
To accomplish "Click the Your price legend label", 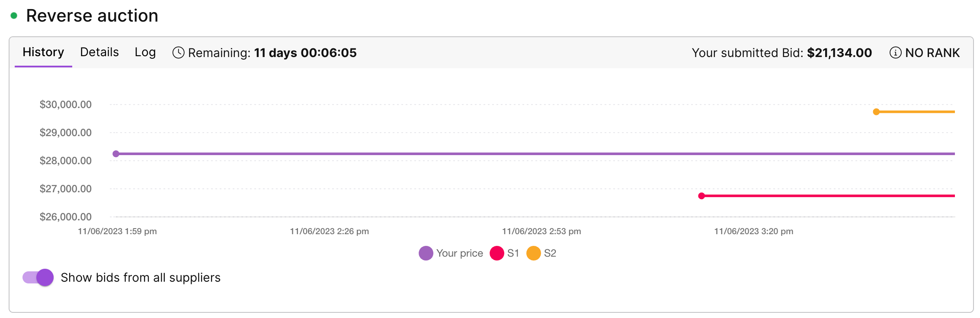I will [x=459, y=253].
